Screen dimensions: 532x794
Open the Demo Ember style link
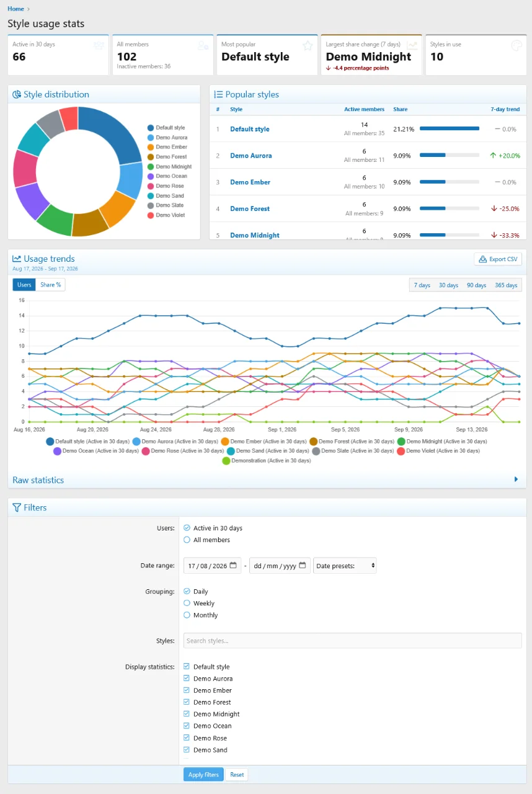click(250, 182)
